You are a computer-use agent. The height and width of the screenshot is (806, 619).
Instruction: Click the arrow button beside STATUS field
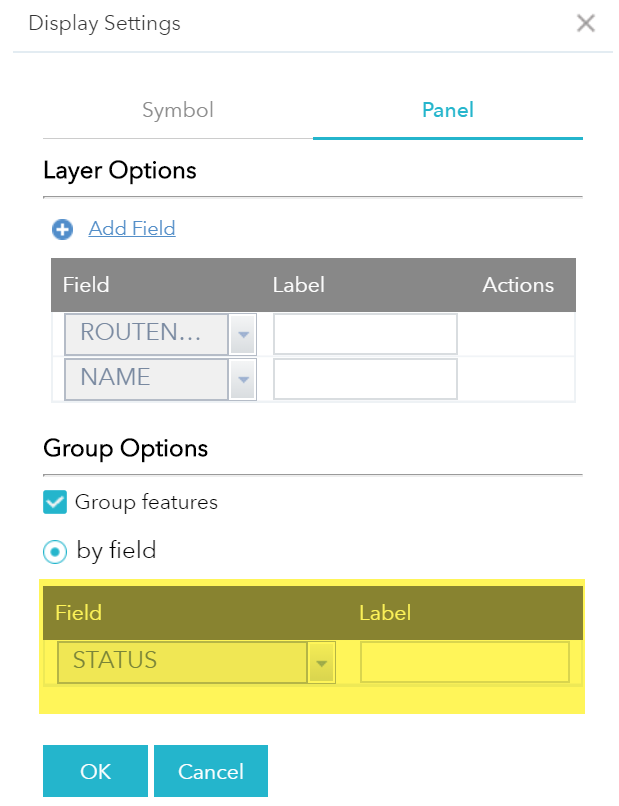pos(321,662)
